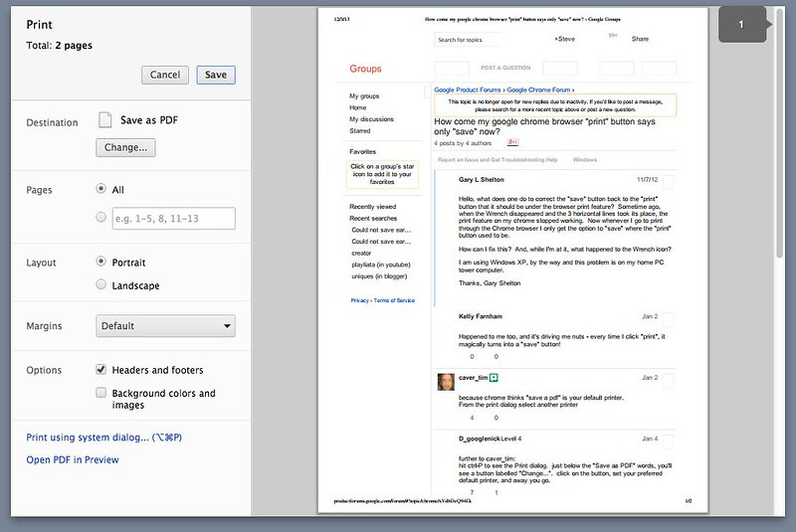Click the g+1 icon below the topic title
This screenshot has width=796, height=532.
[512, 142]
